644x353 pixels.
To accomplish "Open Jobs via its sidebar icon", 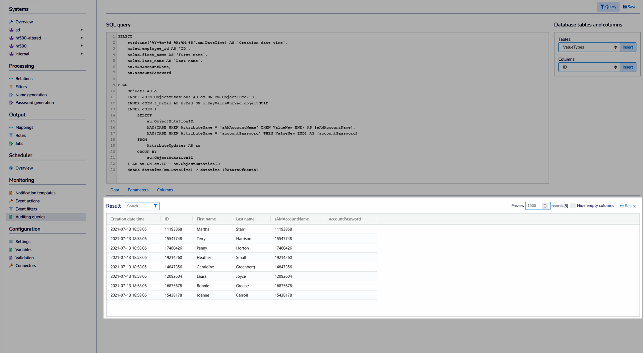I will (x=11, y=144).
